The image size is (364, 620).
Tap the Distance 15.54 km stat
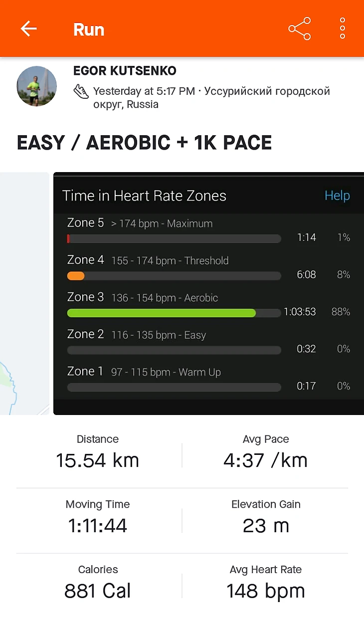(x=98, y=453)
